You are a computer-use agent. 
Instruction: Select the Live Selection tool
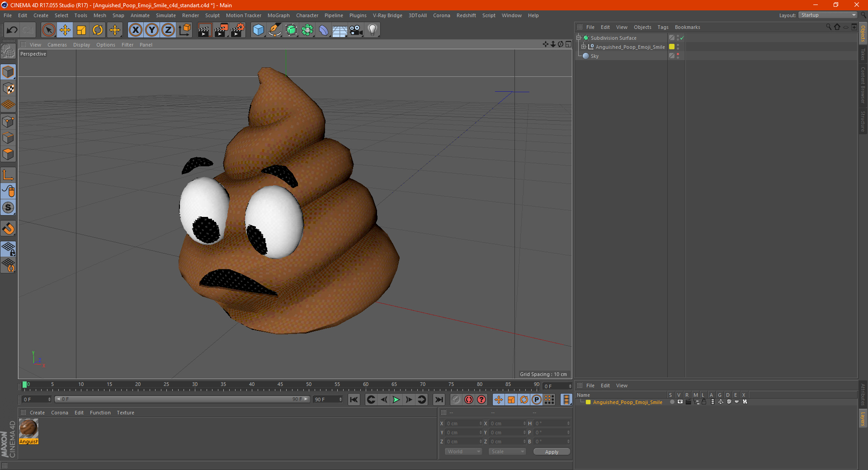point(48,30)
